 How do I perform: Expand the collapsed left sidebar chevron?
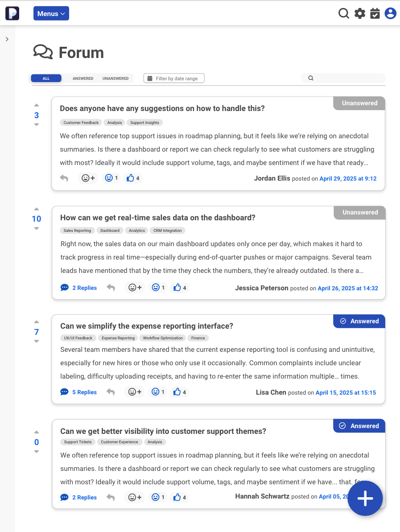click(x=7, y=39)
